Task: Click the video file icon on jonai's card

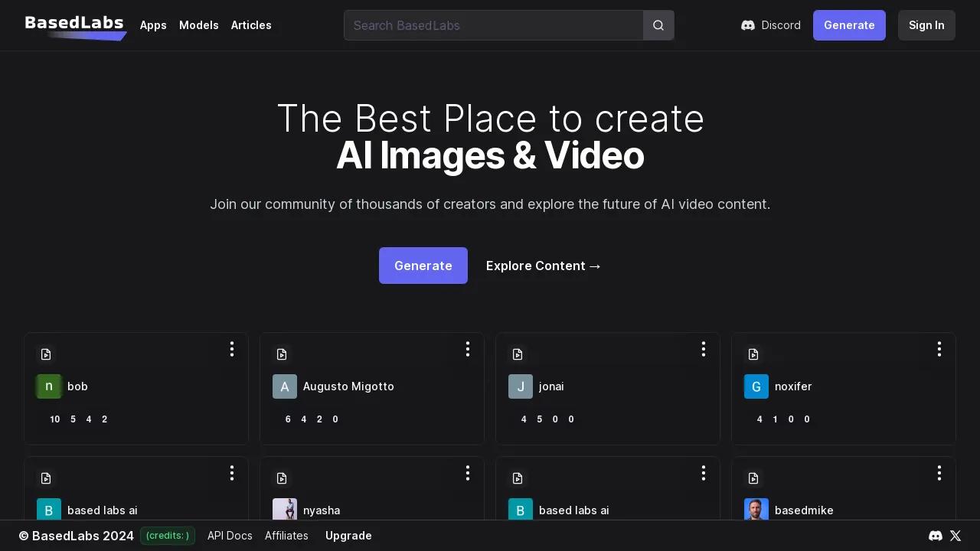Action: [518, 354]
